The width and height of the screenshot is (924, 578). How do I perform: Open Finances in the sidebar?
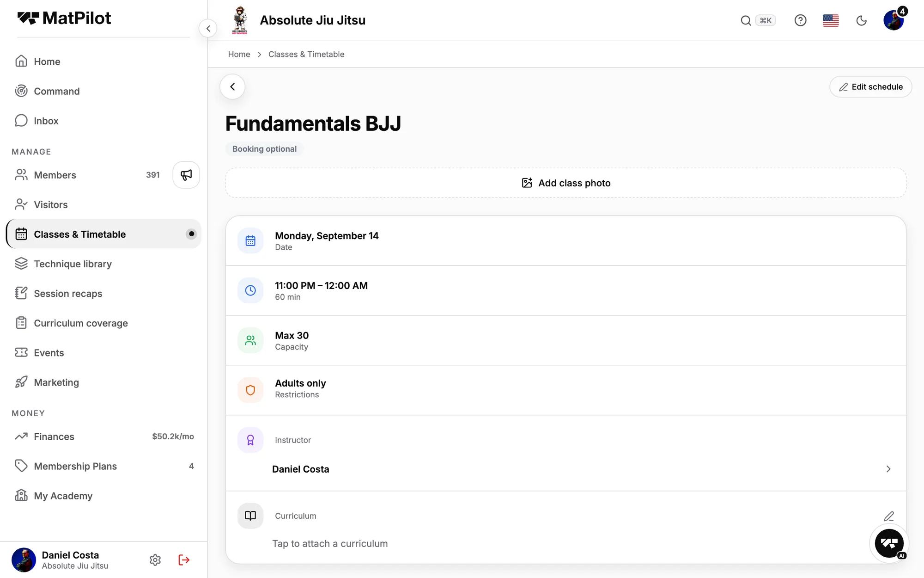click(104, 437)
